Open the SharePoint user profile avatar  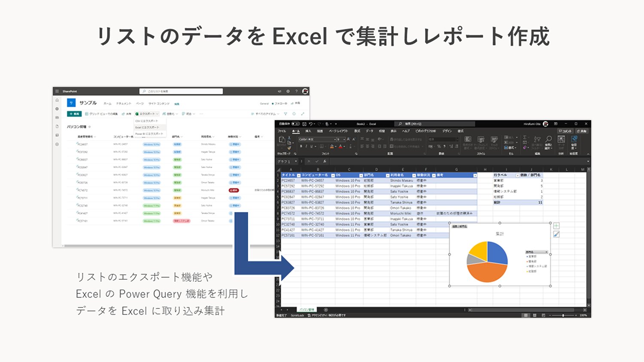pyautogui.click(x=305, y=91)
